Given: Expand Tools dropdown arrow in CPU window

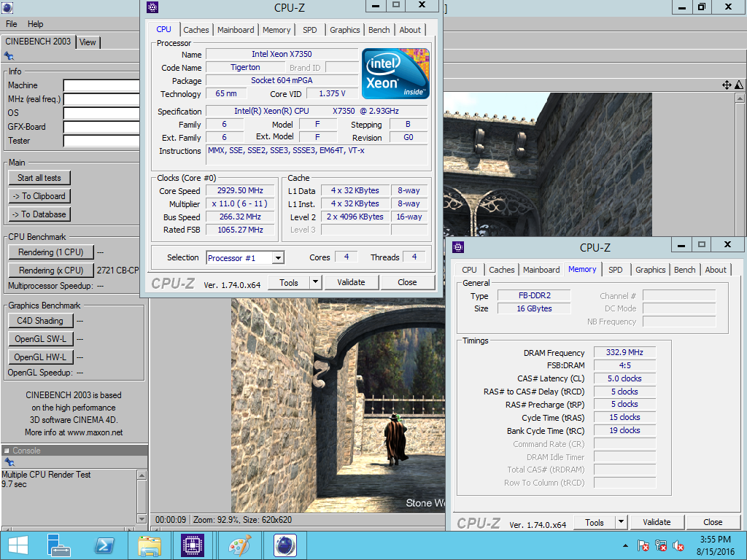Looking at the screenshot, I should point(315,282).
